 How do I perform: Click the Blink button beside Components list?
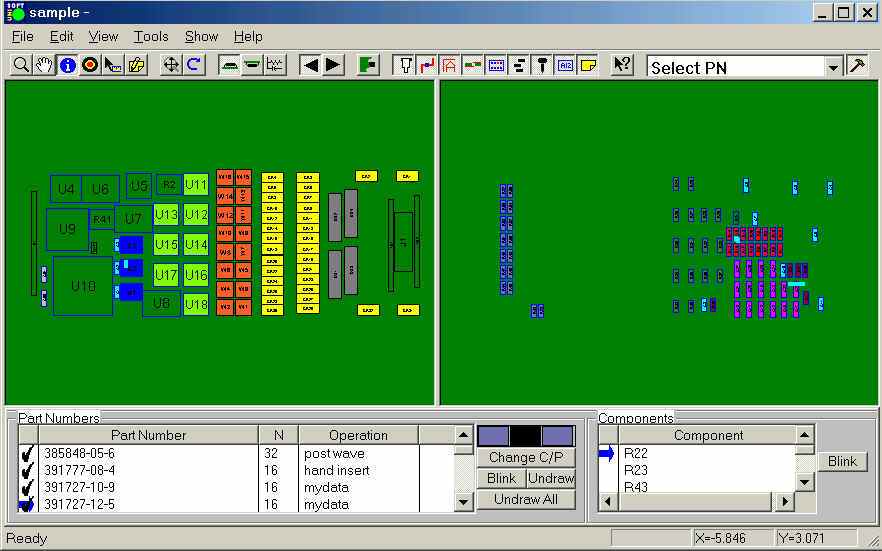[842, 462]
